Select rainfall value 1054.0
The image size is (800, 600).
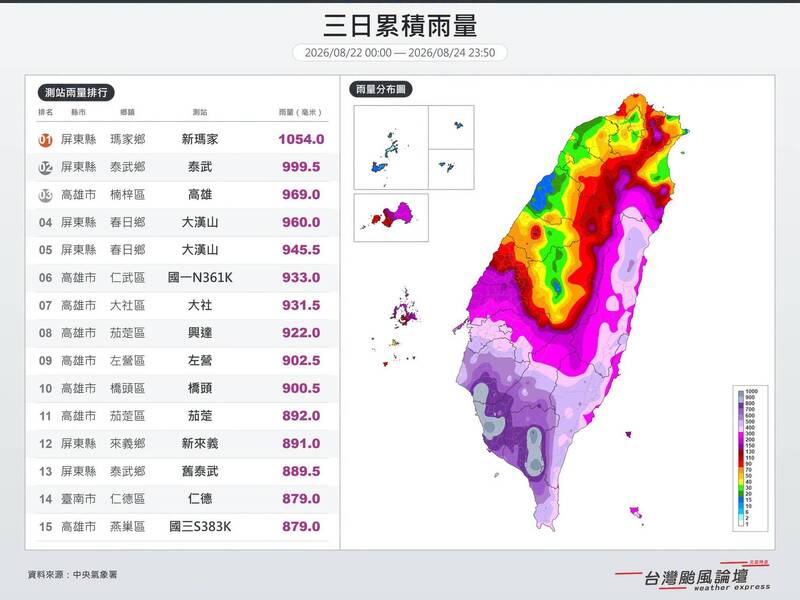point(301,139)
